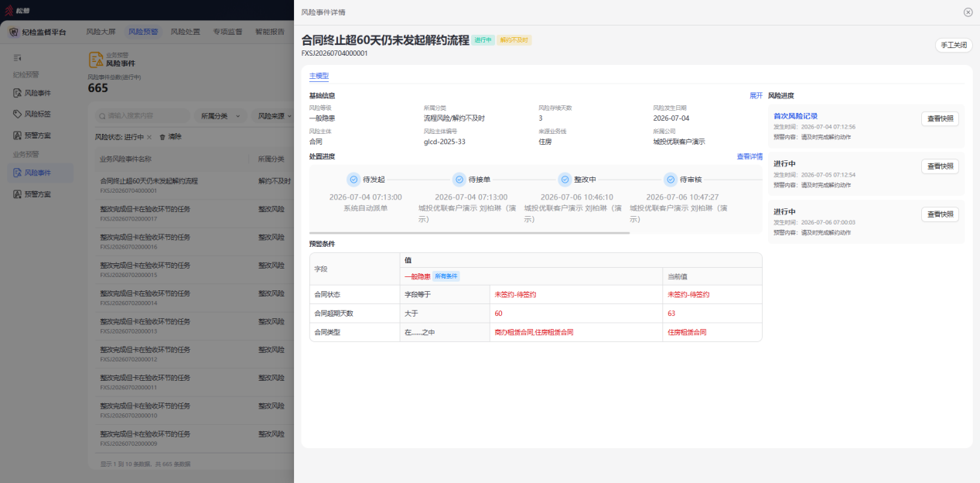
Task: Collapse the left sidebar menu icon
Action: 17,58
